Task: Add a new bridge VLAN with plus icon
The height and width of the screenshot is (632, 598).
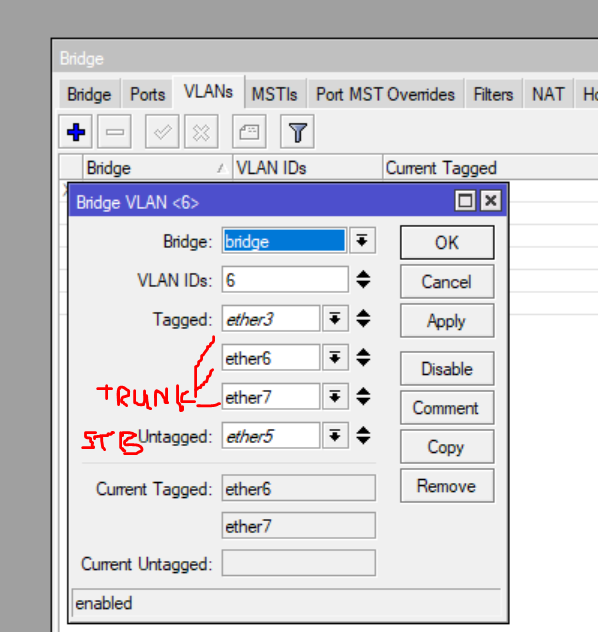Action: pyautogui.click(x=75, y=132)
